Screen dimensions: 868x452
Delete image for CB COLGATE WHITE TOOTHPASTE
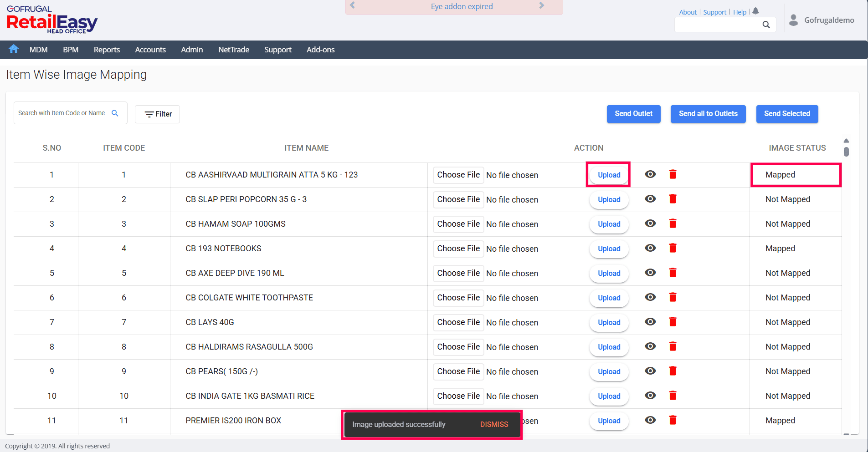(673, 297)
